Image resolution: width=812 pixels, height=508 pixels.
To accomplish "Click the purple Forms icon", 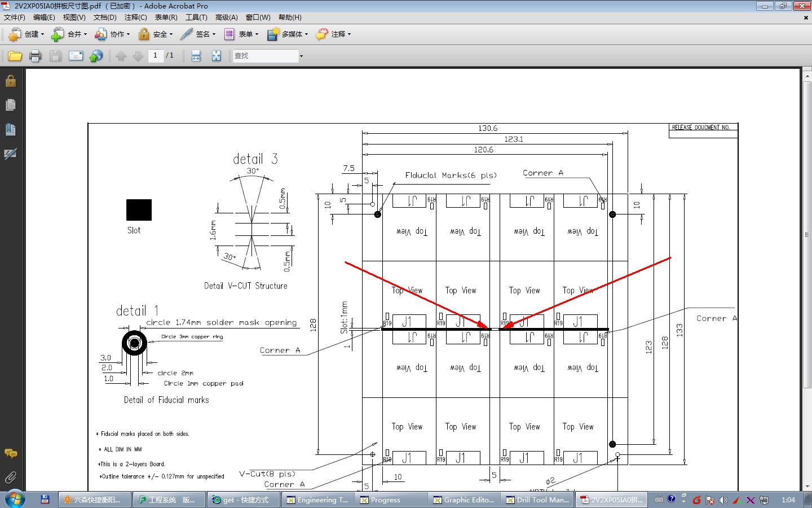I will pyautogui.click(x=229, y=34).
